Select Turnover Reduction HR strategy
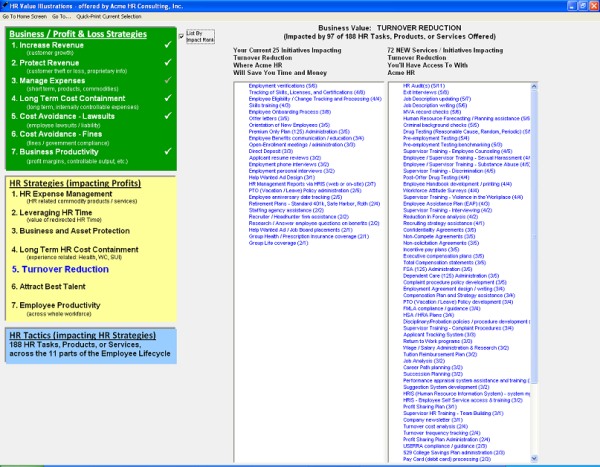 pos(61,269)
